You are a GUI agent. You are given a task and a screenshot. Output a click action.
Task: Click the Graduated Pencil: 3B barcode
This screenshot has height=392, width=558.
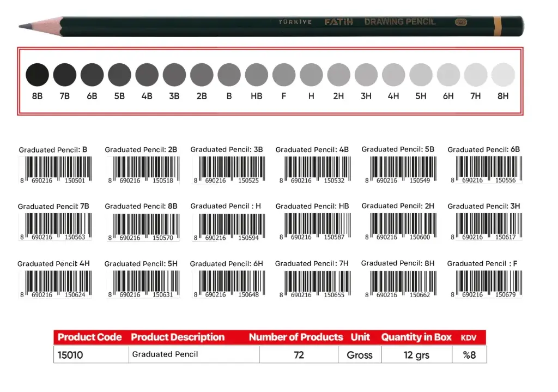click(228, 168)
